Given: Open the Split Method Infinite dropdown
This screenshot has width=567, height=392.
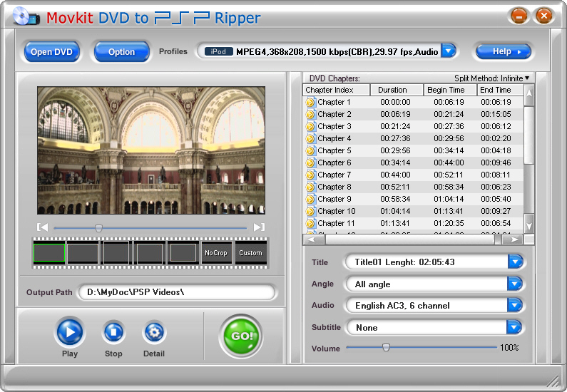Looking at the screenshot, I should point(492,78).
